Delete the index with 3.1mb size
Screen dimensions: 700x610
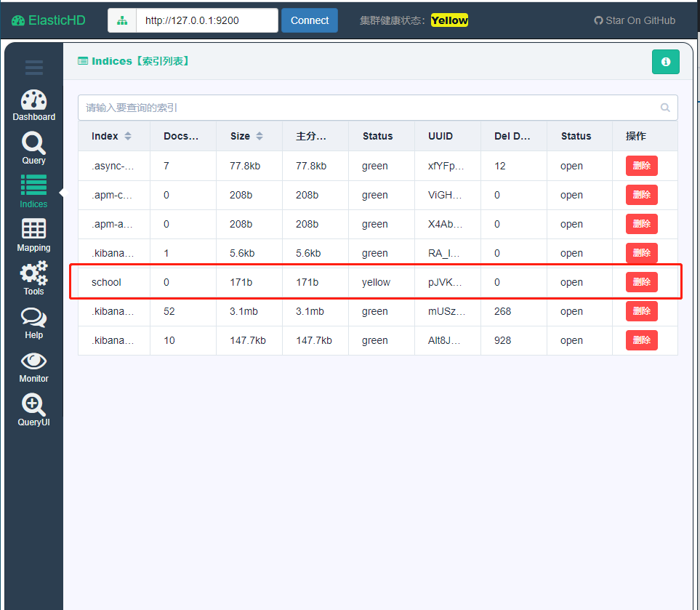pyautogui.click(x=642, y=310)
